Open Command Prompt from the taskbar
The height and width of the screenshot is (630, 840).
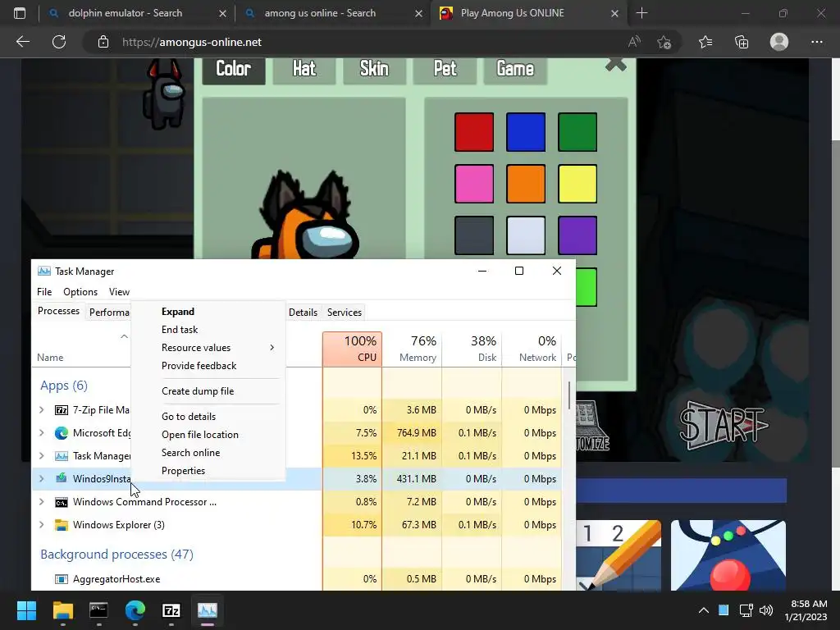pyautogui.click(x=98, y=610)
